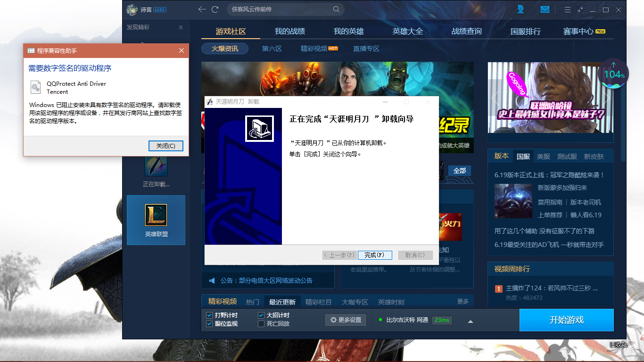Screen dimensions: 644x362
Task: Open the blue friends profile icon
Action: point(520,9)
